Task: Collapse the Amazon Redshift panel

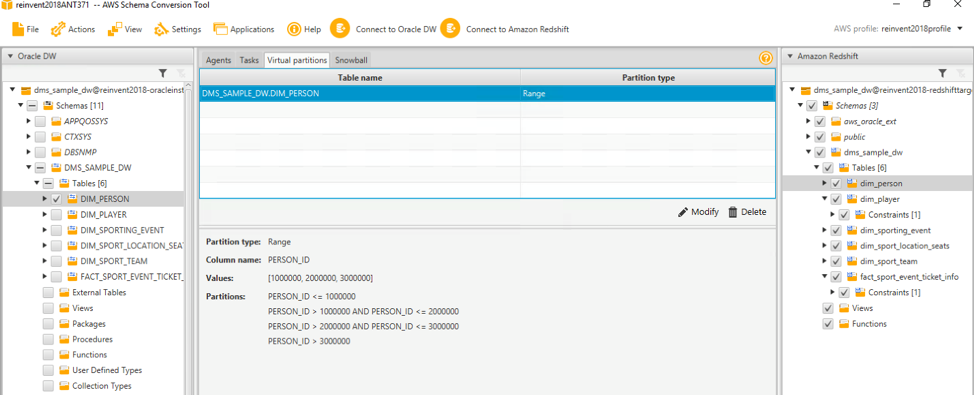Action: (790, 56)
